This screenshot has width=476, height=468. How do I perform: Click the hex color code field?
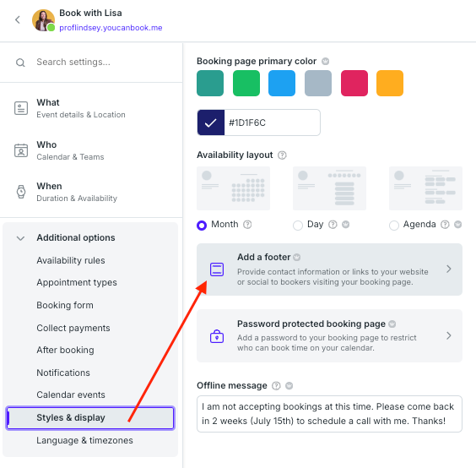(272, 122)
